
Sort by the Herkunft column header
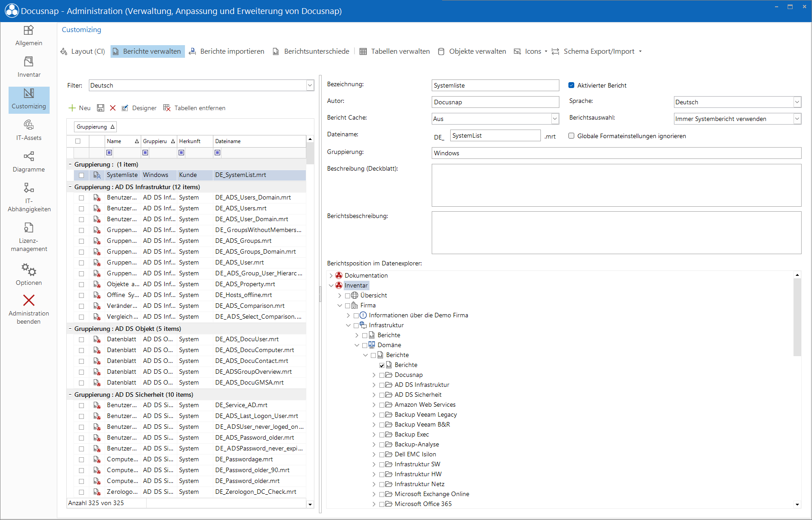(195, 141)
